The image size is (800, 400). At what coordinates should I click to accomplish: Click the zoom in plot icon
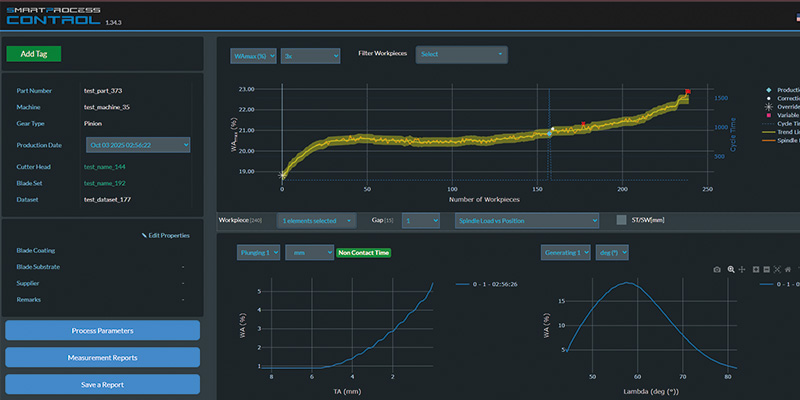pyautogui.click(x=756, y=269)
